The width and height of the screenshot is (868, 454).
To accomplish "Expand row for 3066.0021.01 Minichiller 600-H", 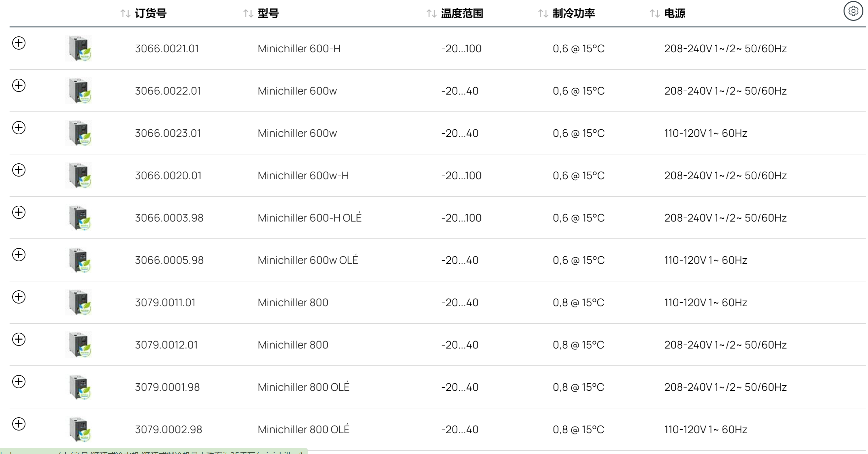I will tap(19, 43).
